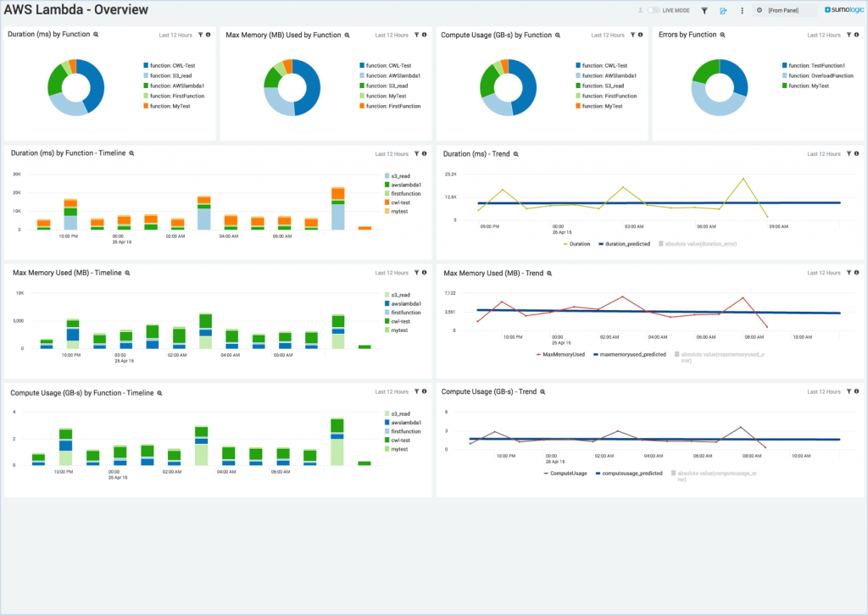This screenshot has height=615, width=868.
Task: Change Last 12 Hours on Compute Usage by Function panel
Action: 607,36
